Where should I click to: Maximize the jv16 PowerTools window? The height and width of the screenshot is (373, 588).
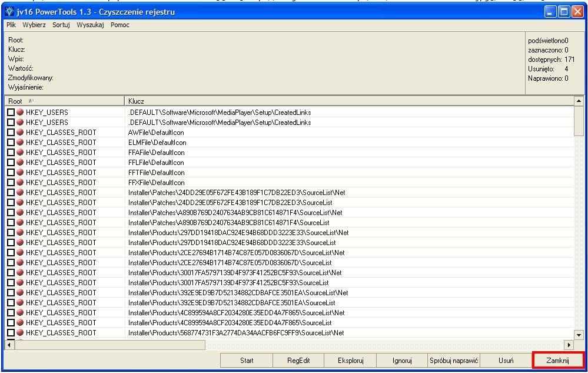(x=564, y=12)
